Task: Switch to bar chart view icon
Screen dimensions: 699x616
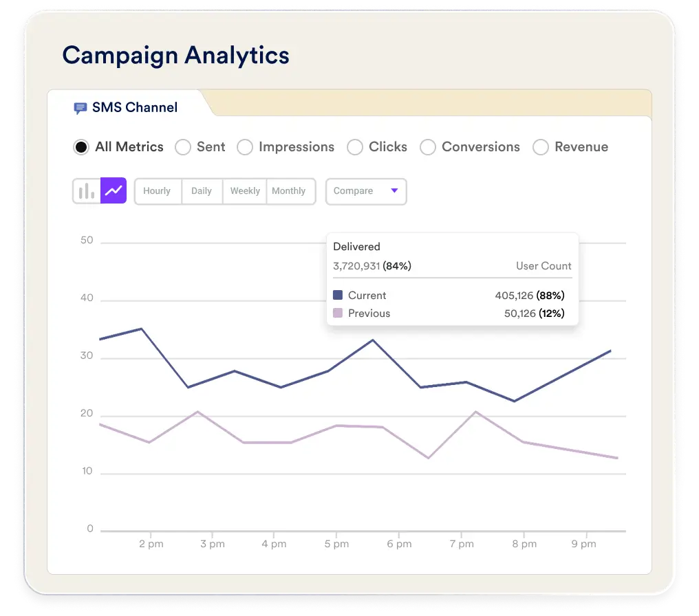Action: tap(87, 191)
